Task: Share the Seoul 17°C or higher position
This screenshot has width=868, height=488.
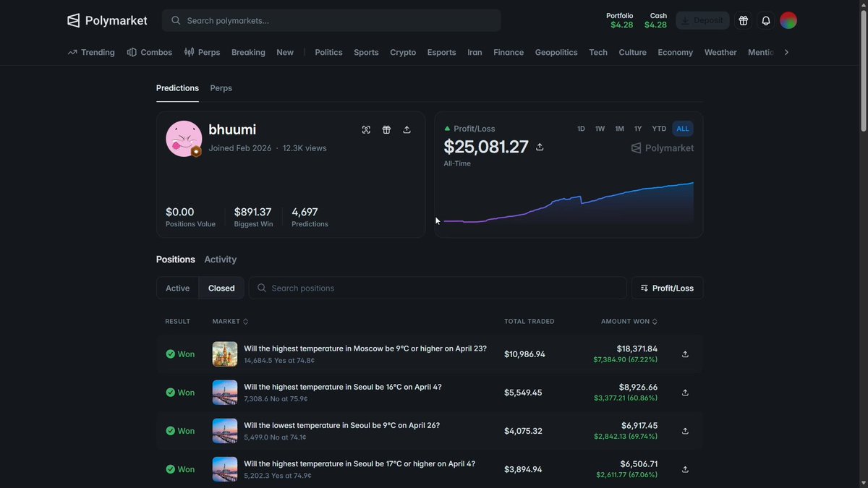Action: 685,469
